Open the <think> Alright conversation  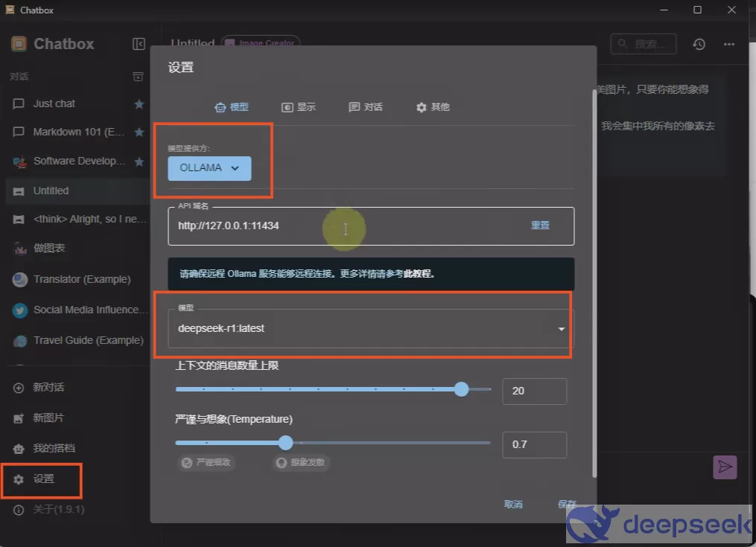coord(77,220)
